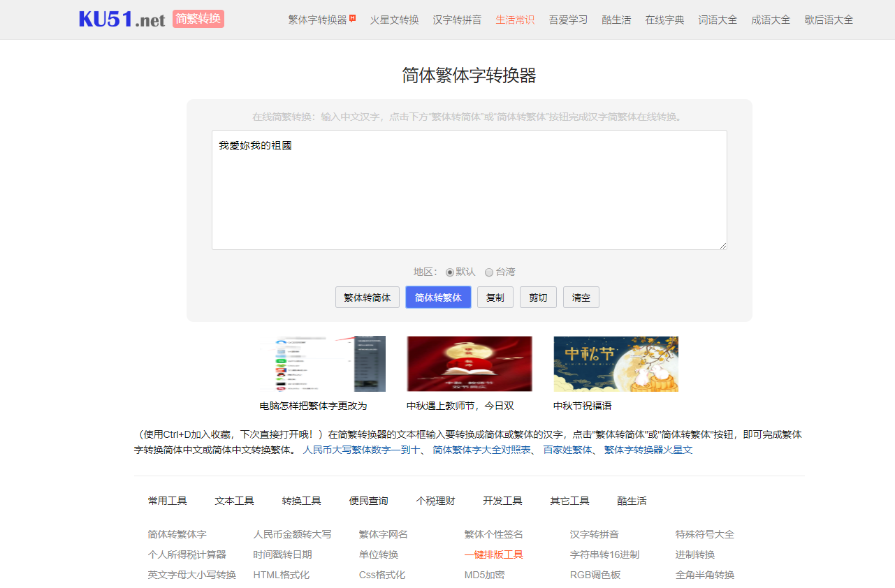Open 成语大全 in the top navigation

[x=771, y=20]
